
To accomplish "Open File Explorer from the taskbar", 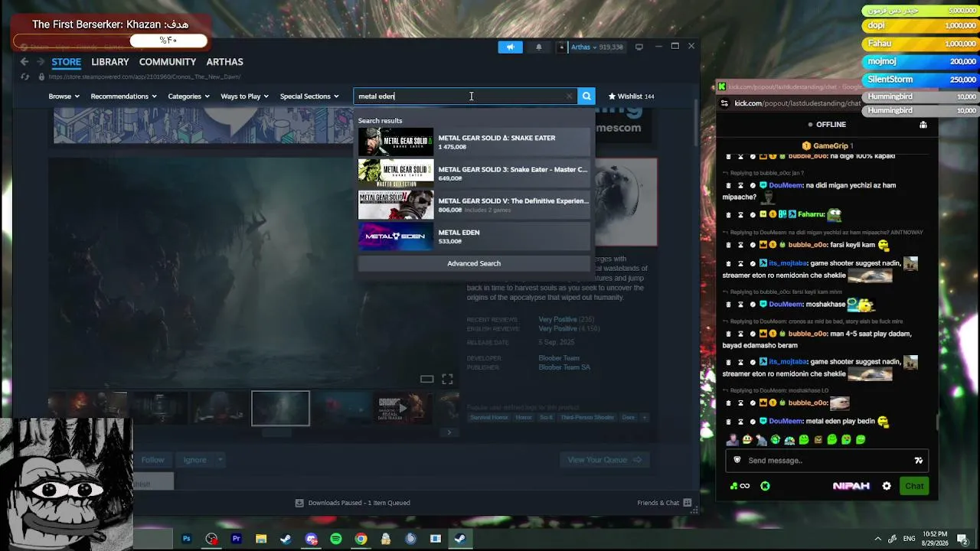I will point(261,539).
